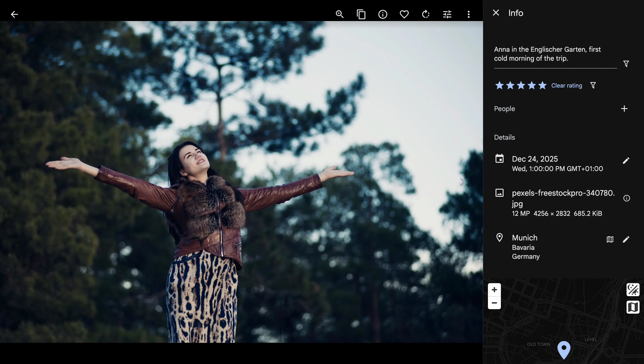644x364 pixels.
Task: Click the People section heading
Action: pos(504,109)
